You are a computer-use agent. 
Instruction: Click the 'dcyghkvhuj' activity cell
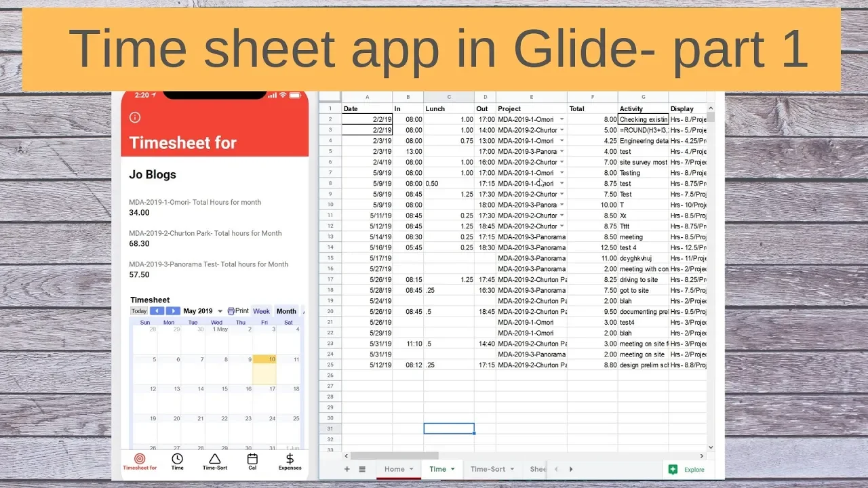pos(644,258)
